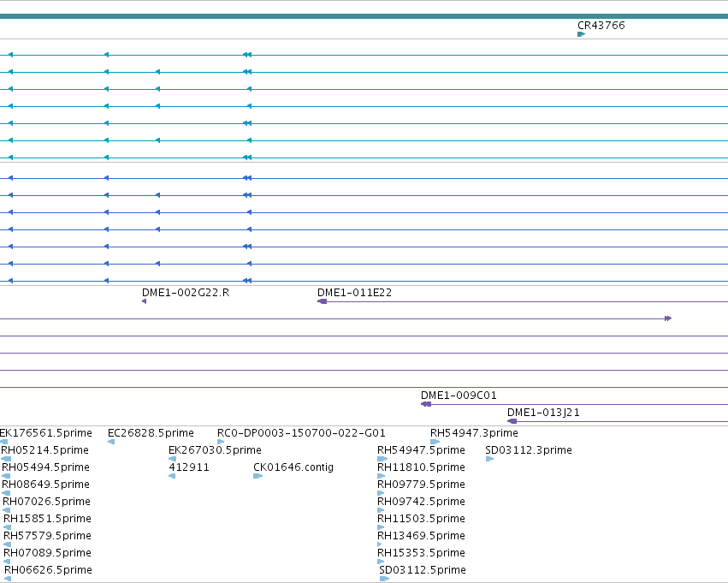The height and width of the screenshot is (583, 728).
Task: Select RC0-DP0003-150700-022-G01 label
Action: (301, 433)
